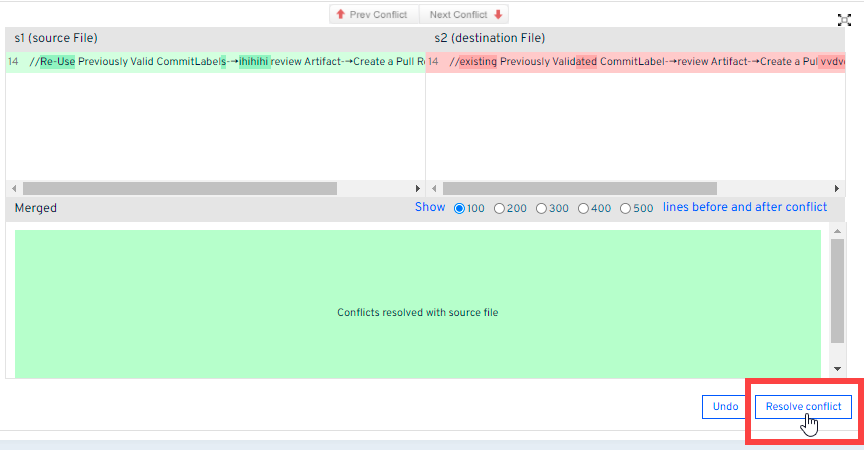This screenshot has height=450, width=864.
Task: Select the 100 lines radio option
Action: [x=460, y=208]
